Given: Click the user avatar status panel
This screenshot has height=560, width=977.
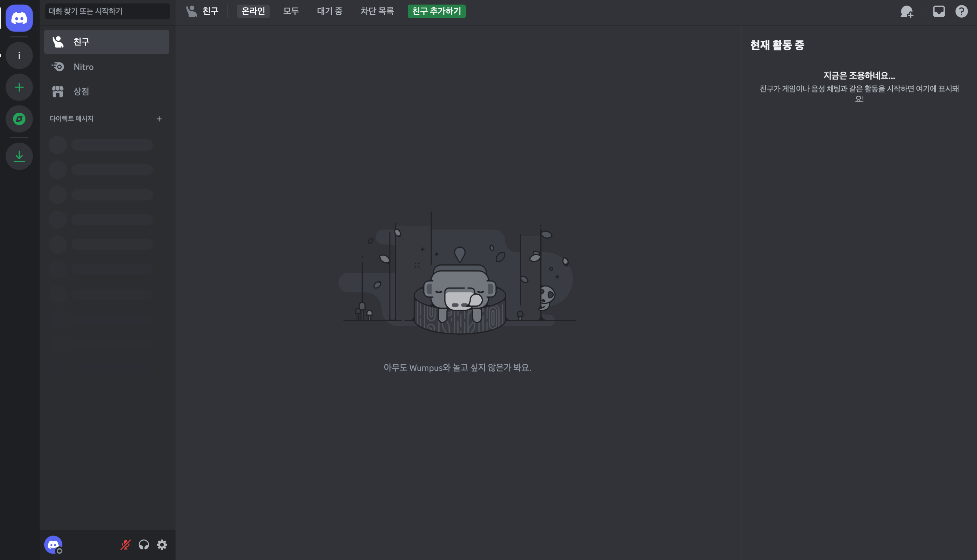Looking at the screenshot, I should [53, 545].
